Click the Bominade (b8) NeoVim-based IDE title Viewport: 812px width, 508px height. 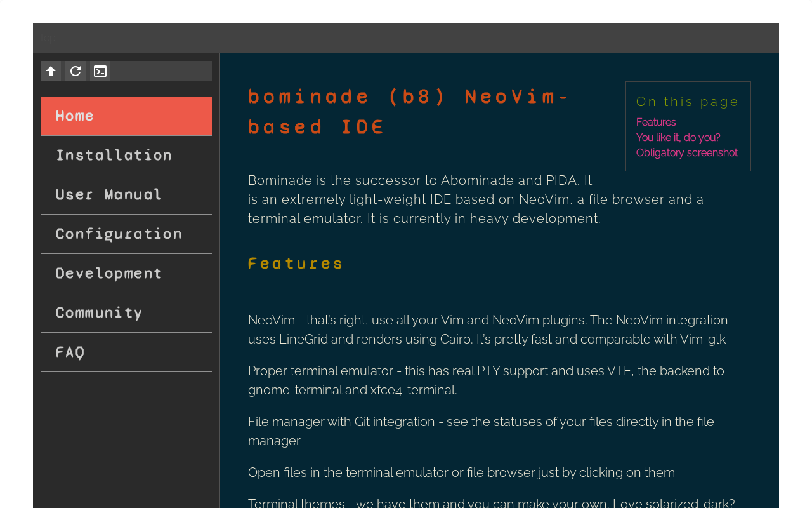[409, 112]
